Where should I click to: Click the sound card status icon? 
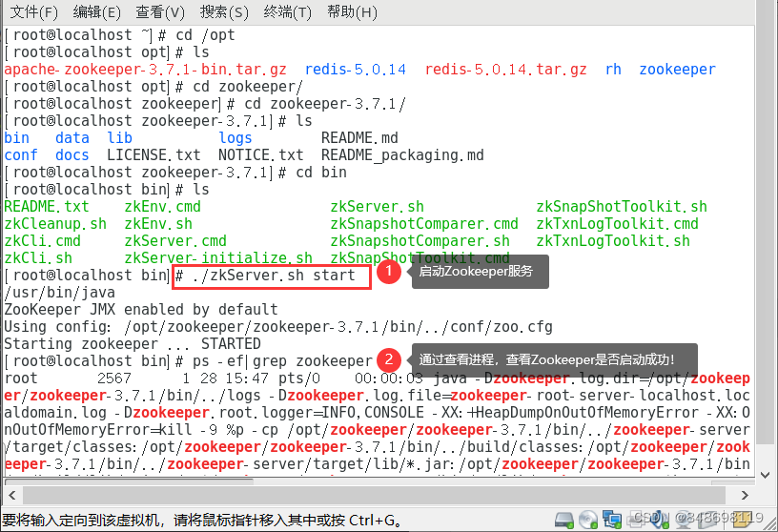662,520
